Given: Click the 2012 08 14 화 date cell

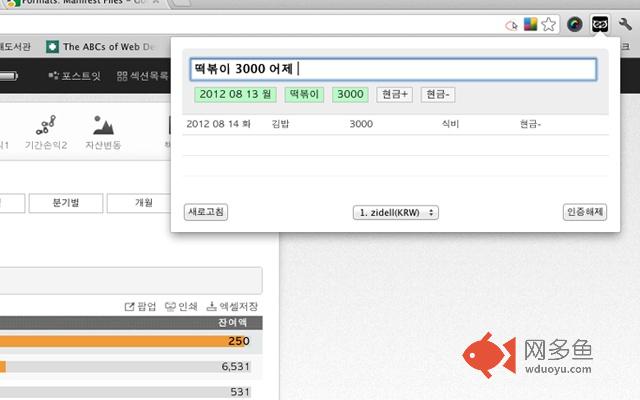Looking at the screenshot, I should coord(218,124).
